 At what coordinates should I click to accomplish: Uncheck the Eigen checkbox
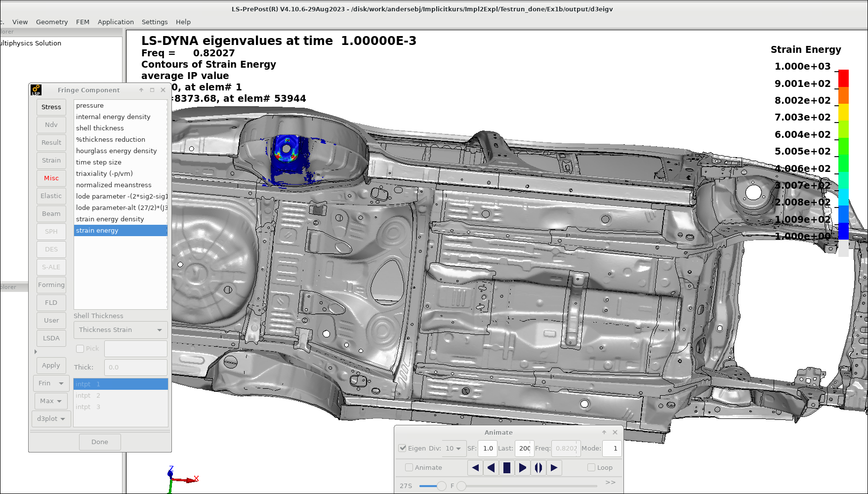(403, 448)
